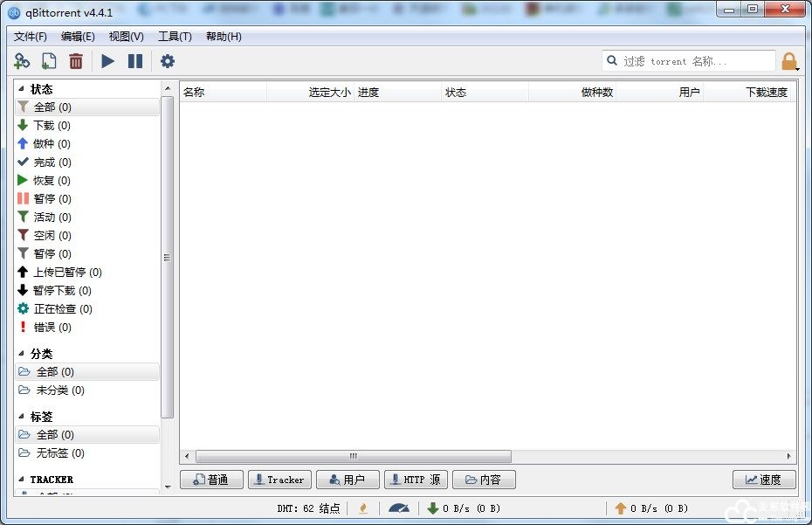The image size is (812, 525).
Task: Click the torrent list scroll-right arrow
Action: click(788, 456)
